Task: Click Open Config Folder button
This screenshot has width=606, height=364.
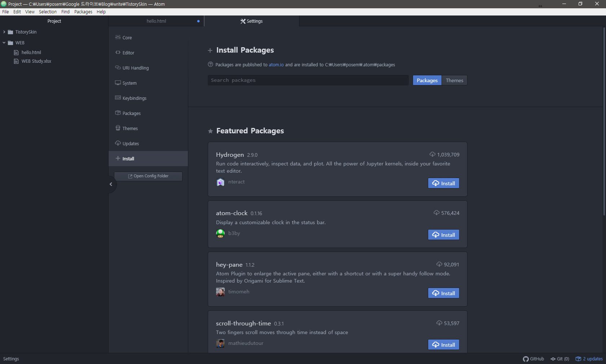Action: click(148, 176)
